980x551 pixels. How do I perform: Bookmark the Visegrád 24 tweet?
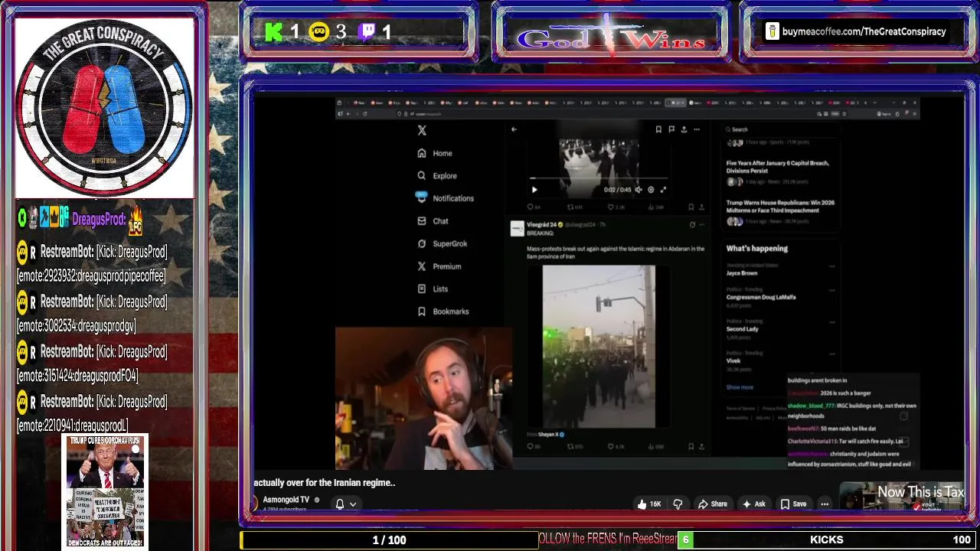click(x=691, y=446)
